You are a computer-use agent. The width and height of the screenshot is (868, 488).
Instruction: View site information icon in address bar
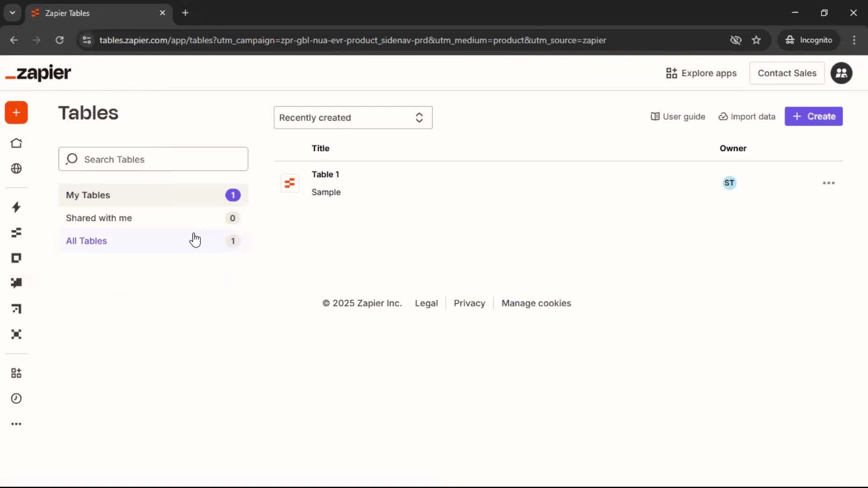pos(87,40)
